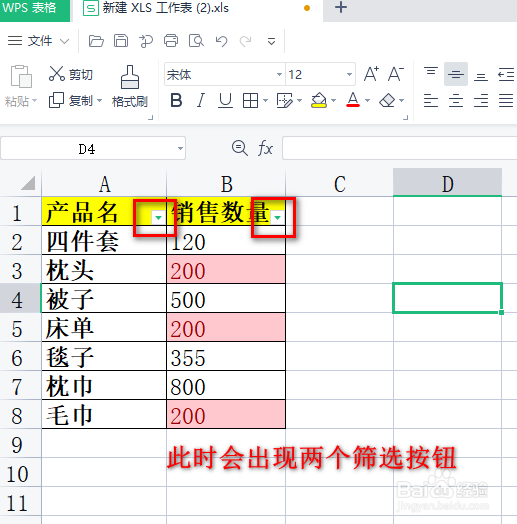Select cell with value 800
The width and height of the screenshot is (517, 524).
226,385
